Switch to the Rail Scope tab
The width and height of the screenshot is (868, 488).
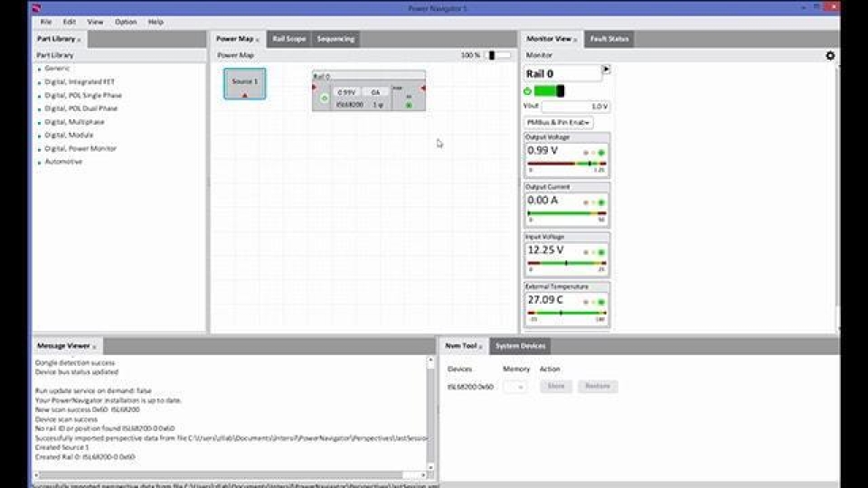289,39
